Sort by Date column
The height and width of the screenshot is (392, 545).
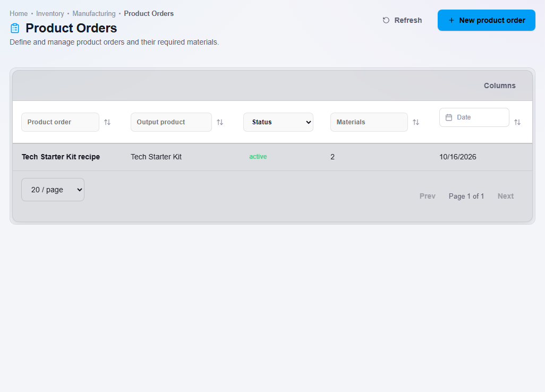pos(517,122)
